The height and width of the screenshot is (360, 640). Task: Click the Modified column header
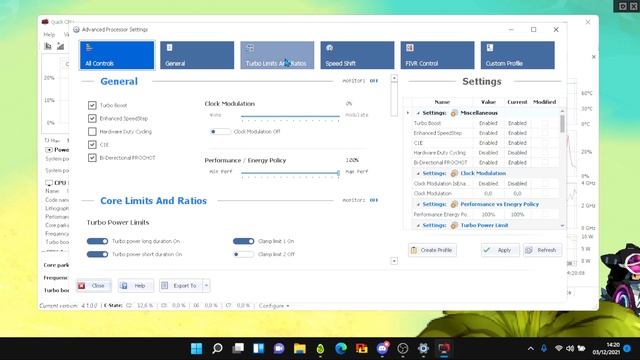pos(544,102)
